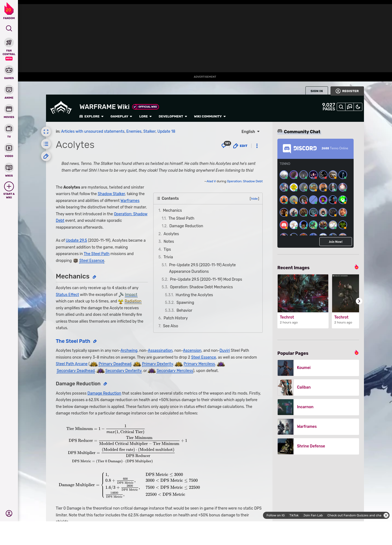Open the Stalker category link
The width and height of the screenshot is (392, 545).
click(x=149, y=131)
